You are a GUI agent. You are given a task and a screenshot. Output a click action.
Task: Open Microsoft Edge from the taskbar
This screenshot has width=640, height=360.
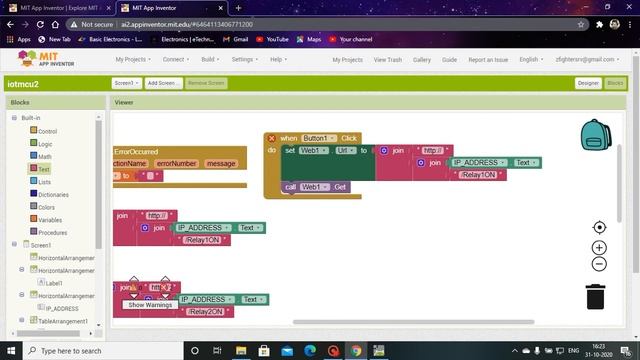(310, 351)
